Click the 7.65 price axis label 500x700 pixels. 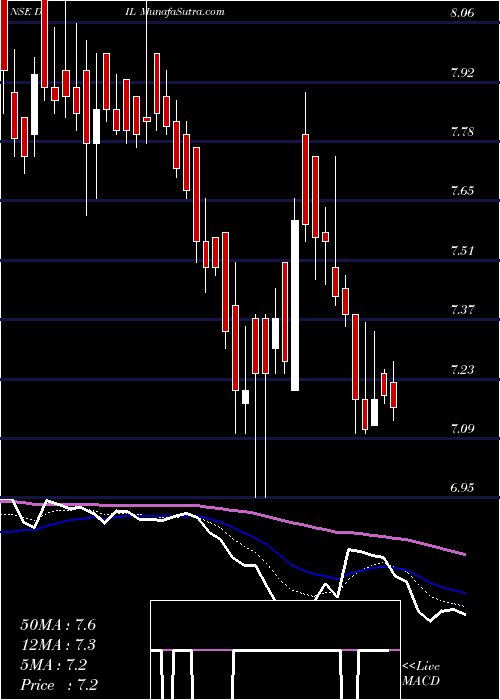(462, 191)
